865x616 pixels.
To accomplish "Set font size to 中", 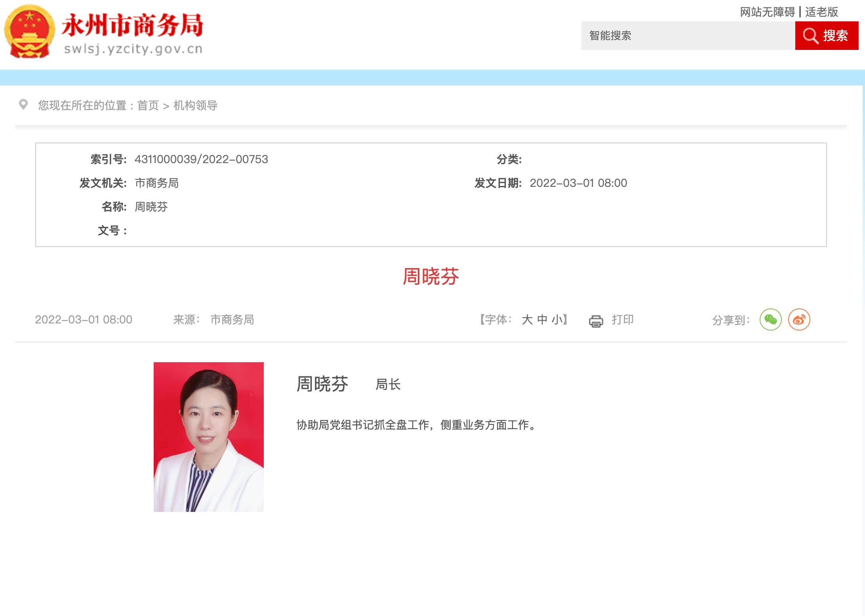I will [x=542, y=319].
